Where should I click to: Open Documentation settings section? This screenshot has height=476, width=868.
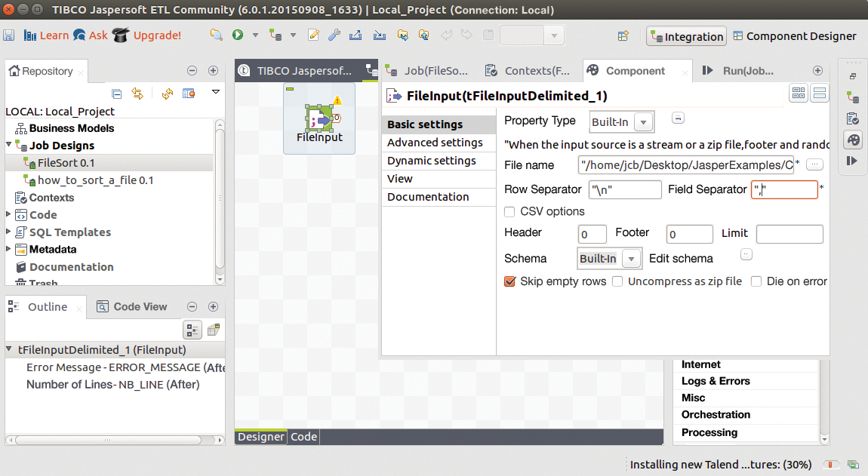439,197
